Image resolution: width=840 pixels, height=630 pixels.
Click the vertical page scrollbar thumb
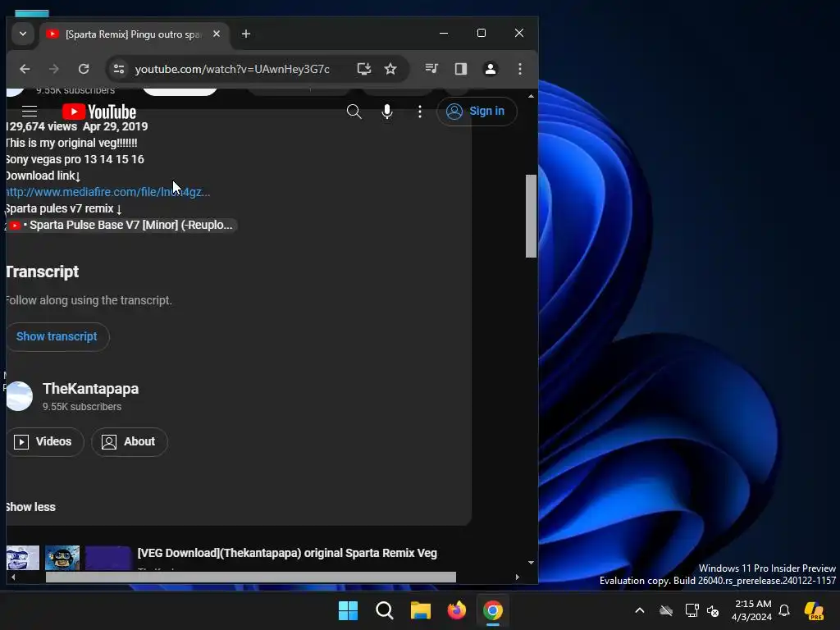pos(531,216)
